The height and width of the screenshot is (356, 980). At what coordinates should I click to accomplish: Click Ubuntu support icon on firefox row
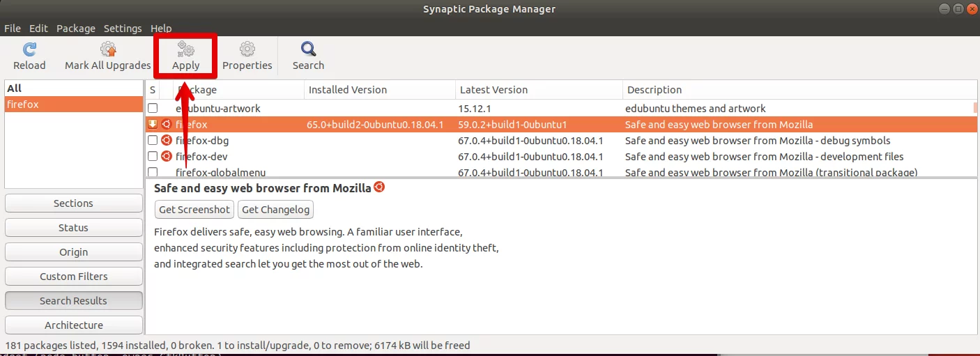coord(167,125)
